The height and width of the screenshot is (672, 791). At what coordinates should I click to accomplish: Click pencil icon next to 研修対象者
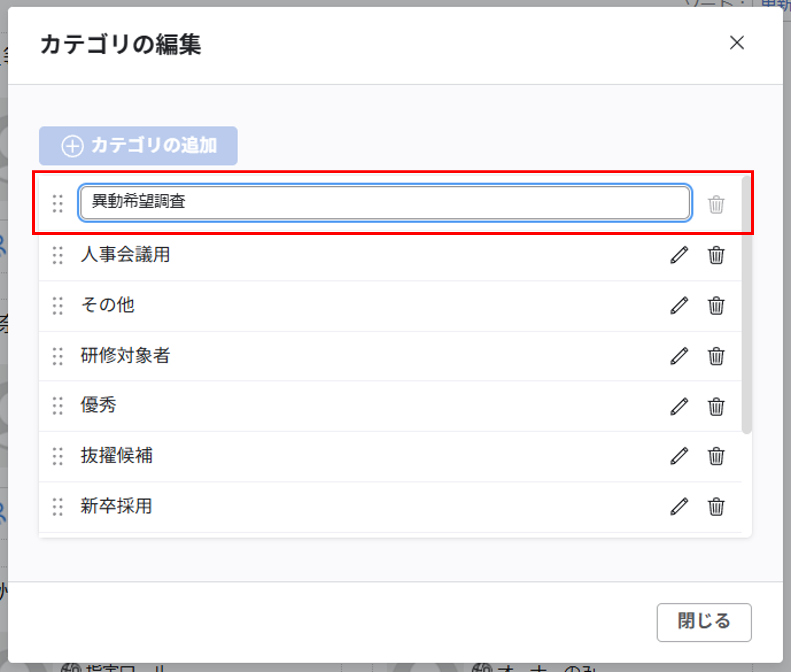[x=679, y=356]
